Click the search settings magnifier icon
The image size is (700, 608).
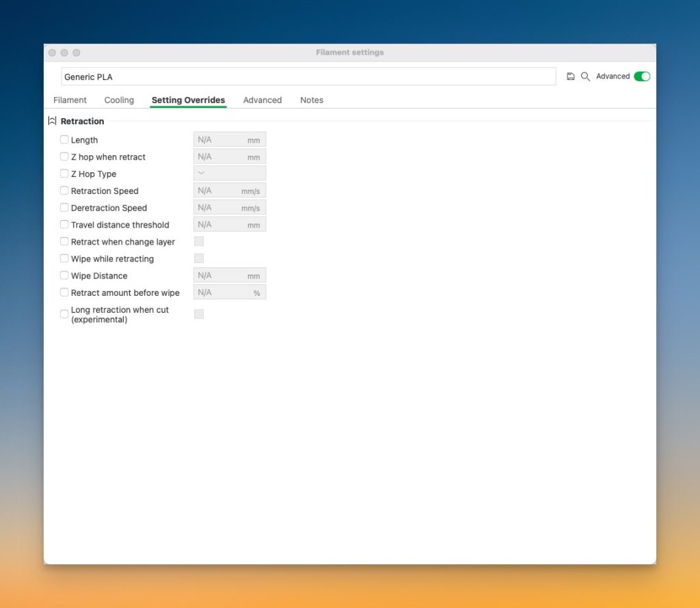point(585,77)
